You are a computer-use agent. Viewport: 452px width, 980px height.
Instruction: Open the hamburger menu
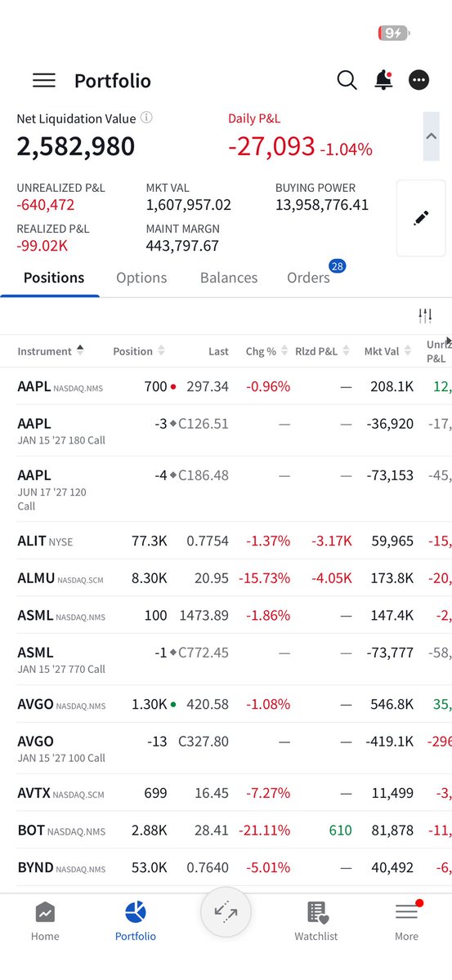[44, 80]
